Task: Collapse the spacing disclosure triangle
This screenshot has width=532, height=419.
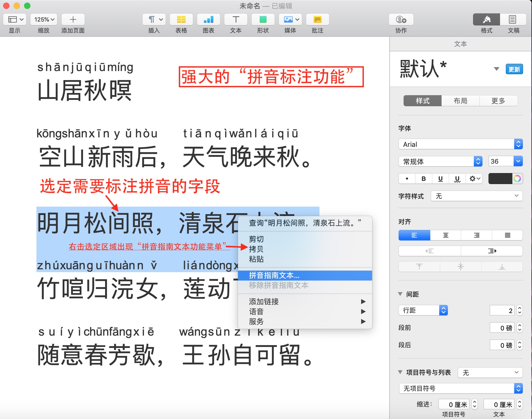Action: click(x=400, y=294)
